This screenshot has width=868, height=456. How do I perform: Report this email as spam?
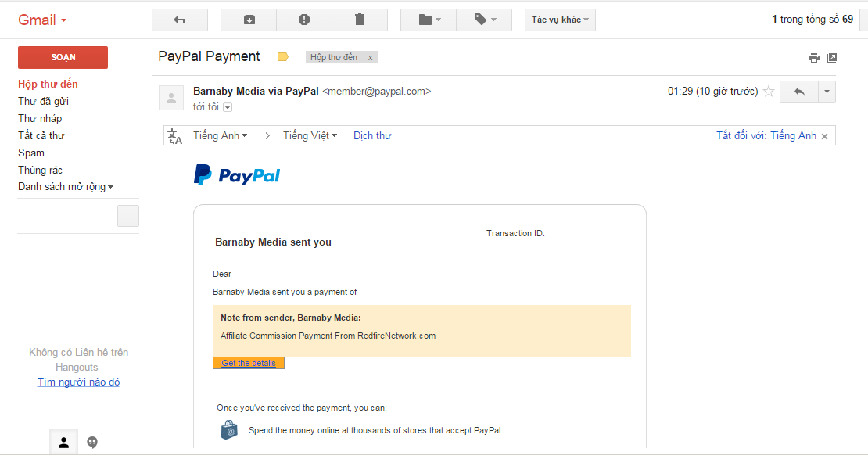304,20
